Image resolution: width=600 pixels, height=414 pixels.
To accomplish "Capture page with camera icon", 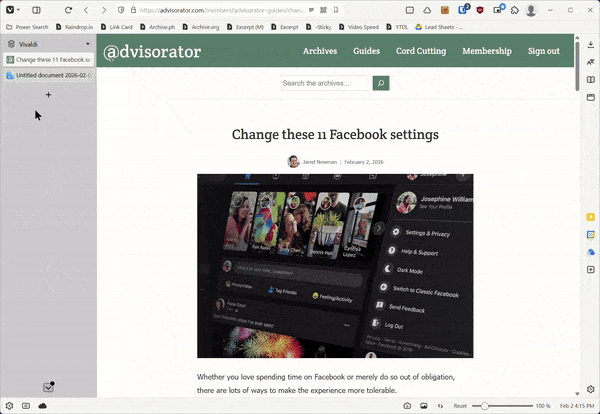I will [407, 406].
